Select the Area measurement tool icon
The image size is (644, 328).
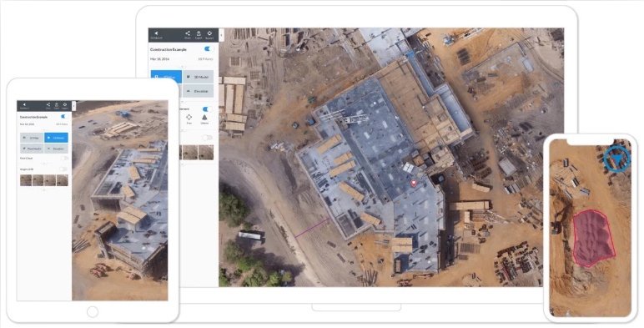coord(189,118)
